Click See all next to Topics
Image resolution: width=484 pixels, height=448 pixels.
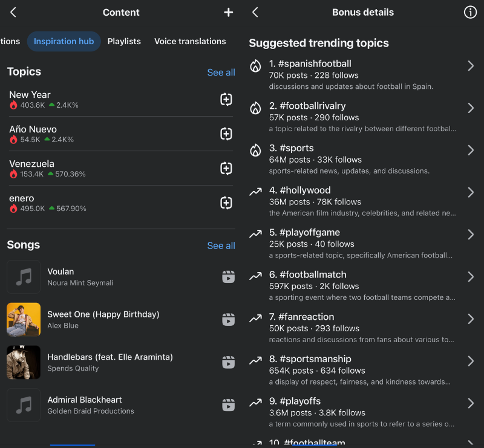[x=221, y=72]
